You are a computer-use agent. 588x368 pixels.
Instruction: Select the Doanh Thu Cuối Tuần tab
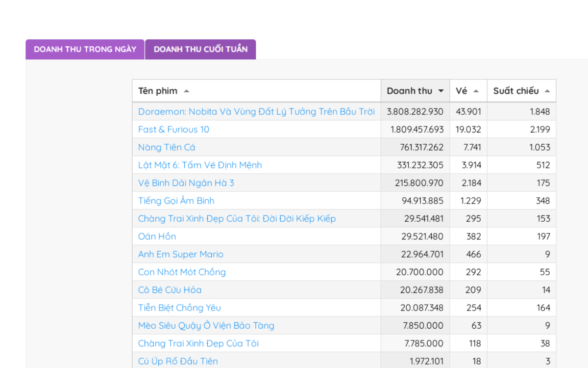coord(200,49)
